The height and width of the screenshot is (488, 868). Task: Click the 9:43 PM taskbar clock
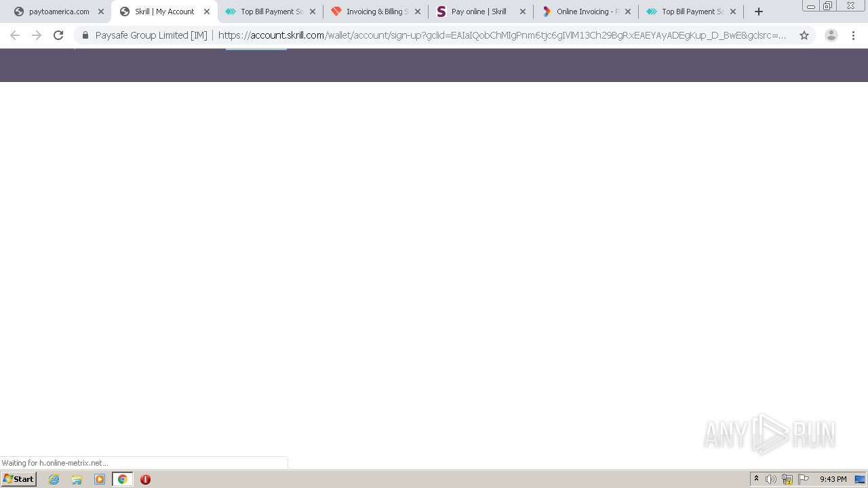coord(833,479)
